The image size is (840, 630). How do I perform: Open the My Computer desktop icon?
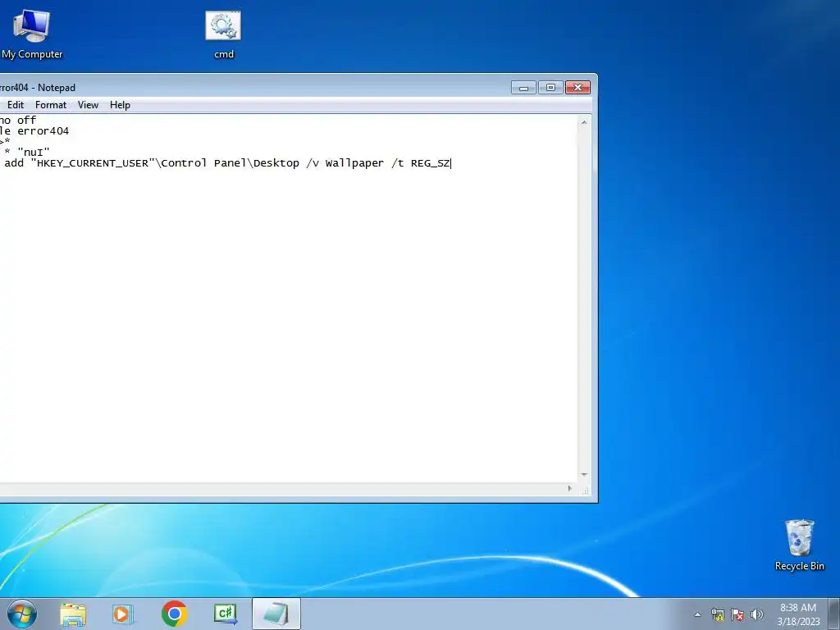[31, 34]
